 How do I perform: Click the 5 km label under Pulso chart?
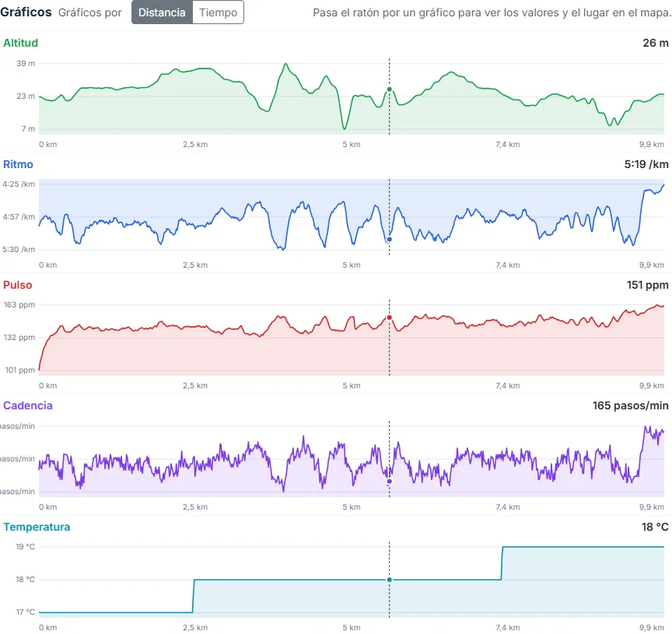point(352,385)
